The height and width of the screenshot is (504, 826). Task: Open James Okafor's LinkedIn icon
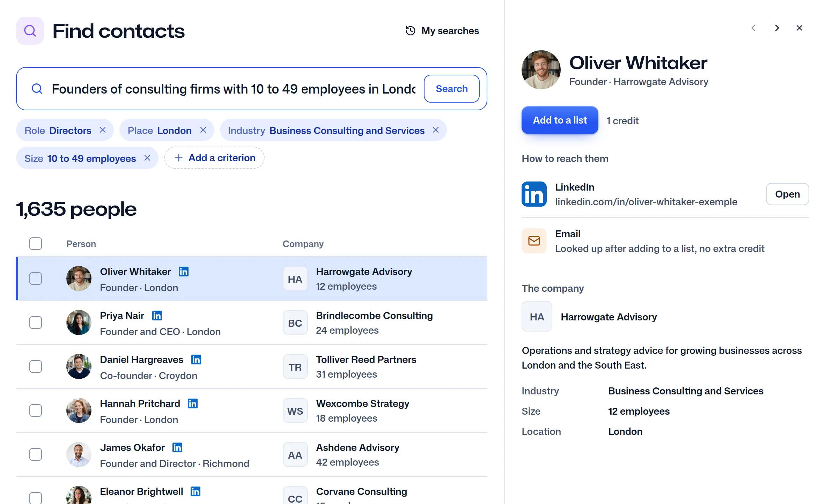(x=177, y=447)
